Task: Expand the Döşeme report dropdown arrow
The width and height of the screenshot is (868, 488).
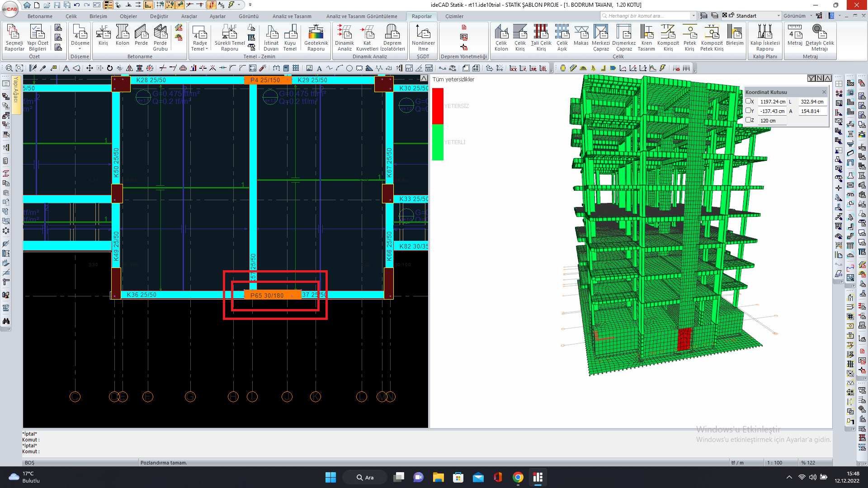Action: (80, 49)
